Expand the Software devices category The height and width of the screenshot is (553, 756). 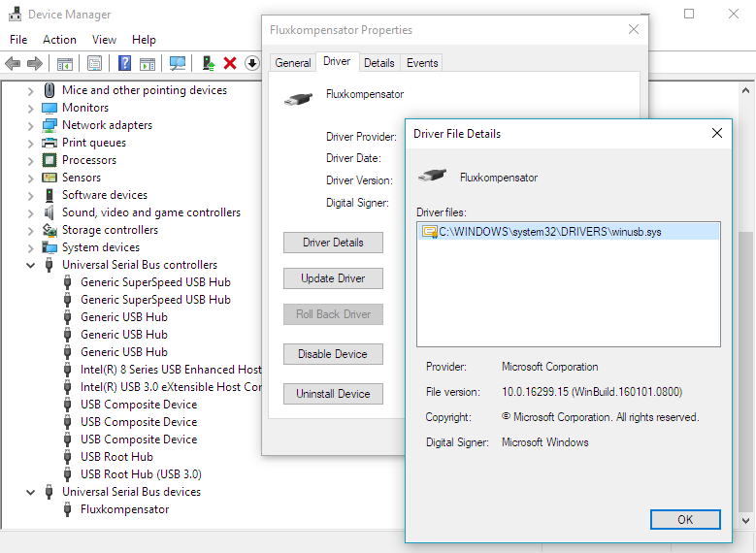click(x=30, y=196)
